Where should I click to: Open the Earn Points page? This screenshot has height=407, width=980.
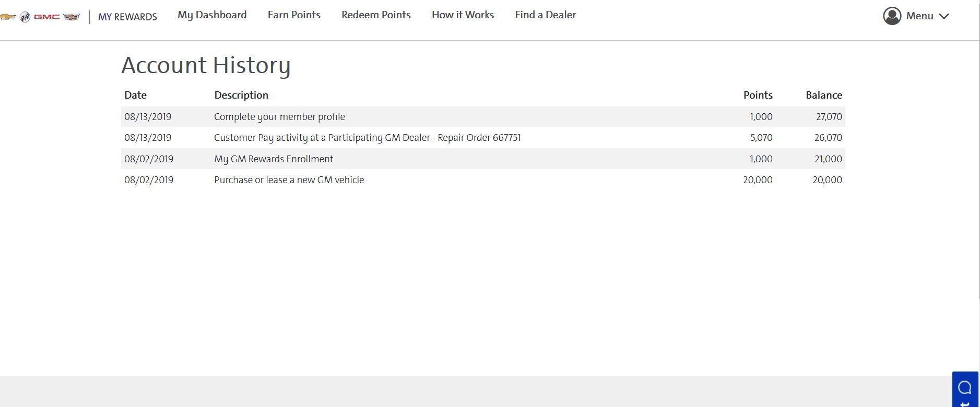[x=294, y=15]
